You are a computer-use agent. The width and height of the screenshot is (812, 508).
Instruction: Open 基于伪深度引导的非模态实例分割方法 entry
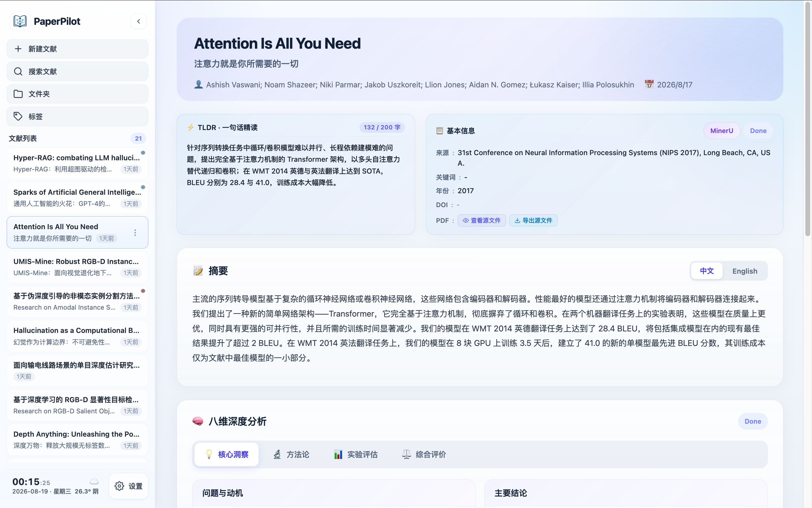click(x=78, y=302)
